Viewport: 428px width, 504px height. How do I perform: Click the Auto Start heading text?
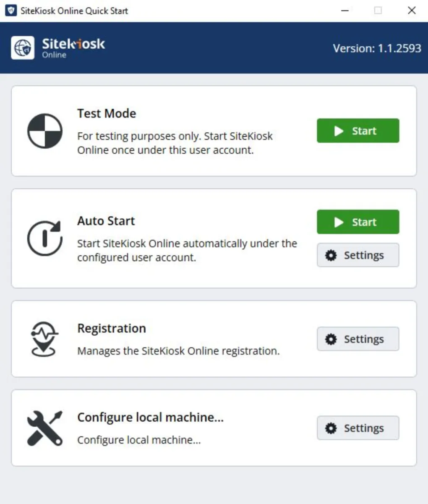pos(106,221)
